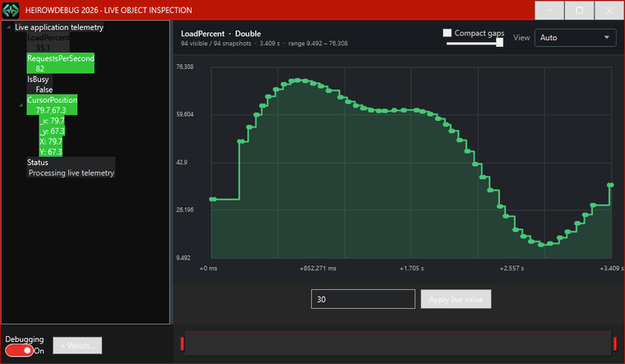Click the + Watch... button
The height and width of the screenshot is (364, 625).
pos(77,345)
